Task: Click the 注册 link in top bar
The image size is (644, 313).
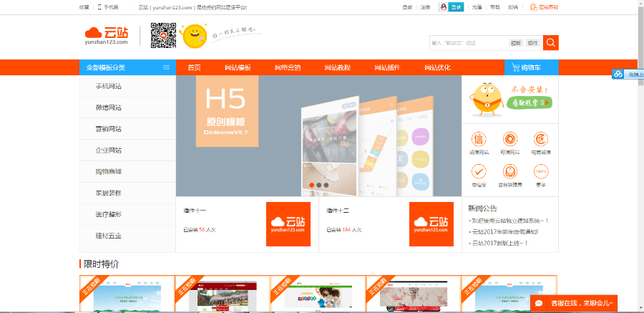Action: (426, 7)
